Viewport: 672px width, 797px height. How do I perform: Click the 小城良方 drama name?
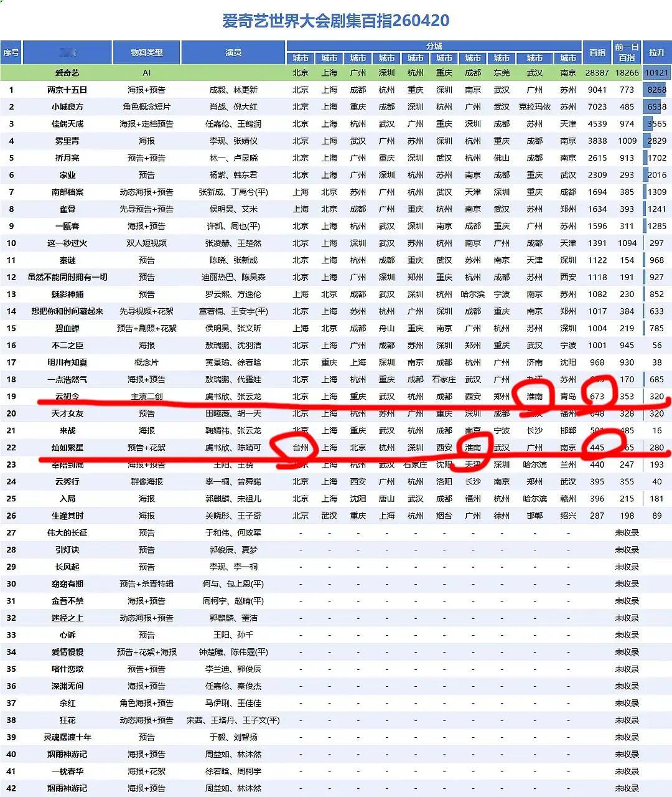[67, 106]
